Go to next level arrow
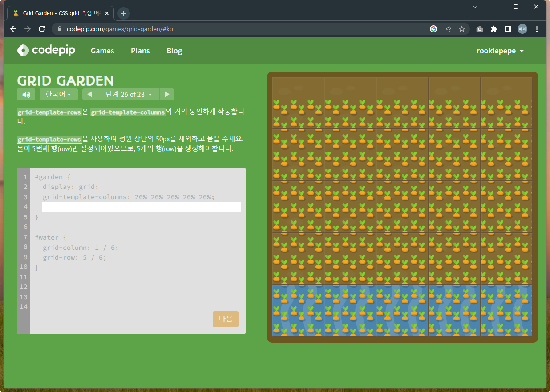The image size is (550, 392). pyautogui.click(x=167, y=94)
